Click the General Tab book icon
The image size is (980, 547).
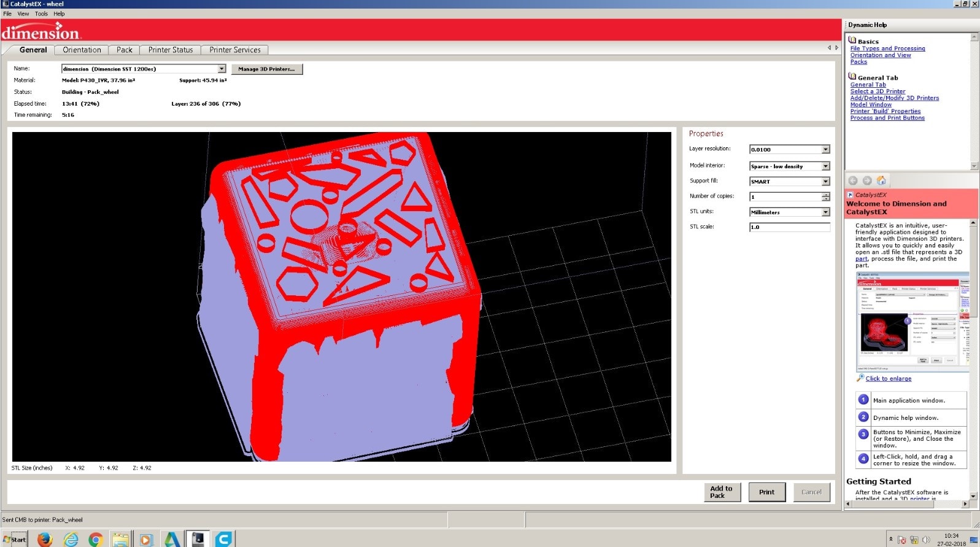pos(852,77)
